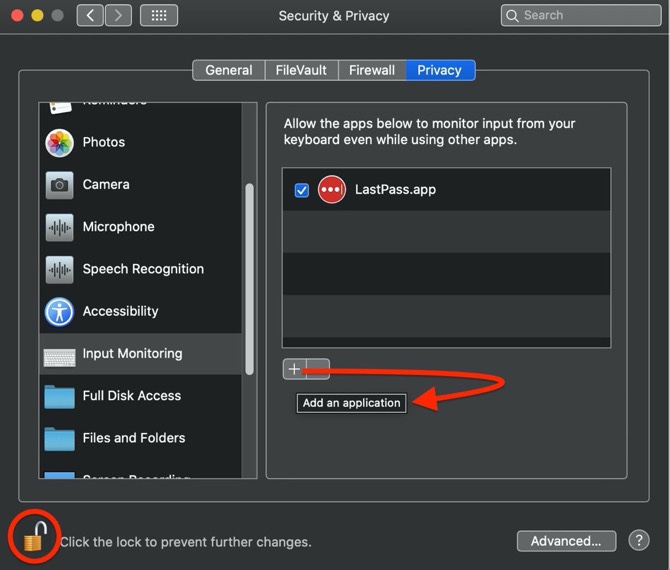Click the Accessibility icon in sidebar

point(59,312)
